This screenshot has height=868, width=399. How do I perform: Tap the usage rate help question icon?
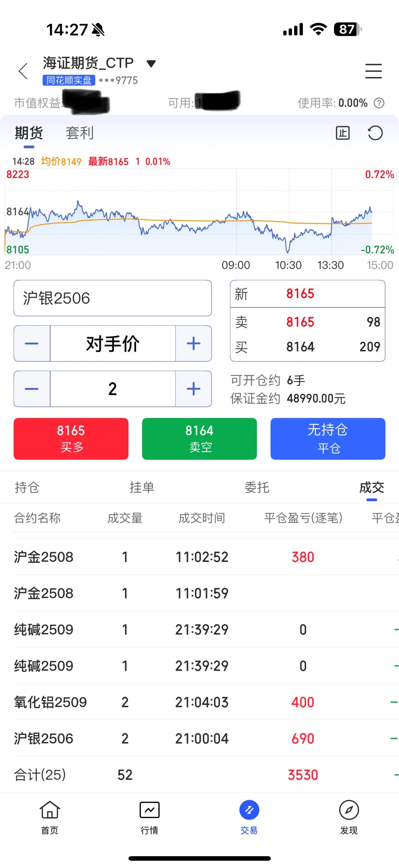379,103
